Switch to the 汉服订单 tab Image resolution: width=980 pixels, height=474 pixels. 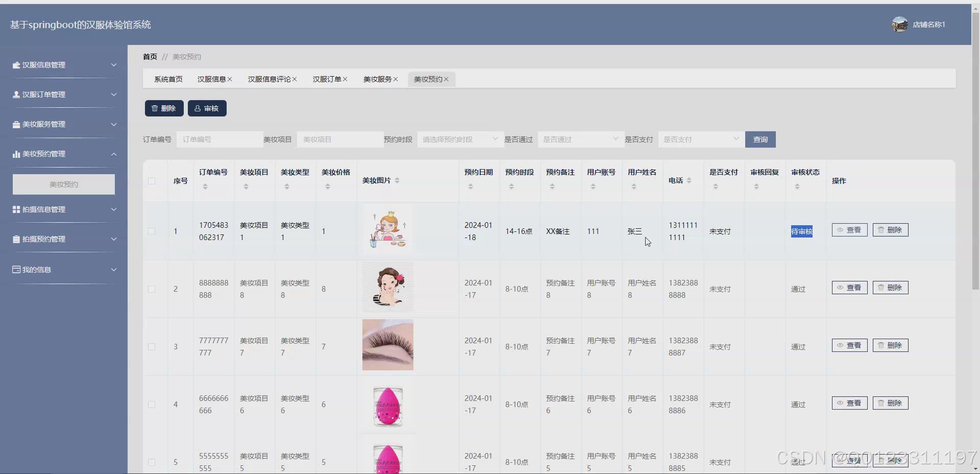point(327,79)
